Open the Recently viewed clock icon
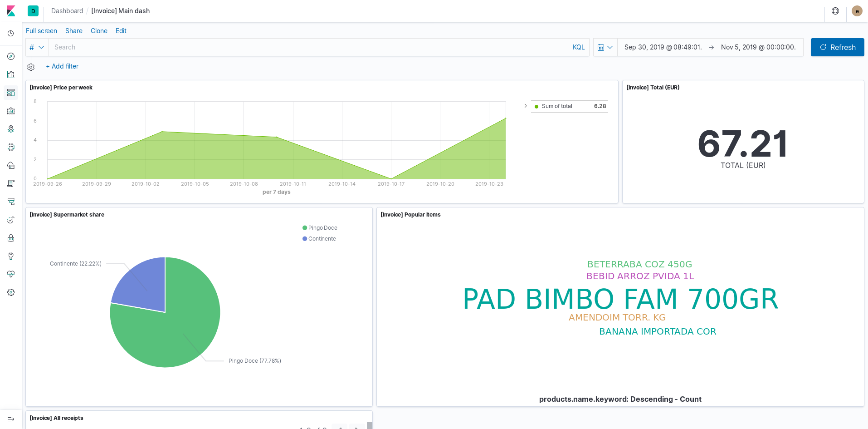 [x=11, y=34]
